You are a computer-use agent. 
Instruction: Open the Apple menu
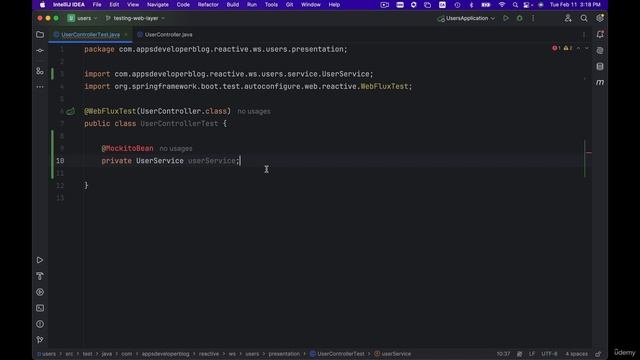[42, 5]
